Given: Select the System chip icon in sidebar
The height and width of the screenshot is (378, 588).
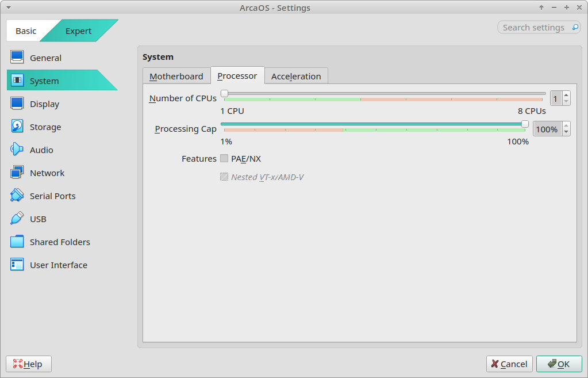Looking at the screenshot, I should 17,81.
